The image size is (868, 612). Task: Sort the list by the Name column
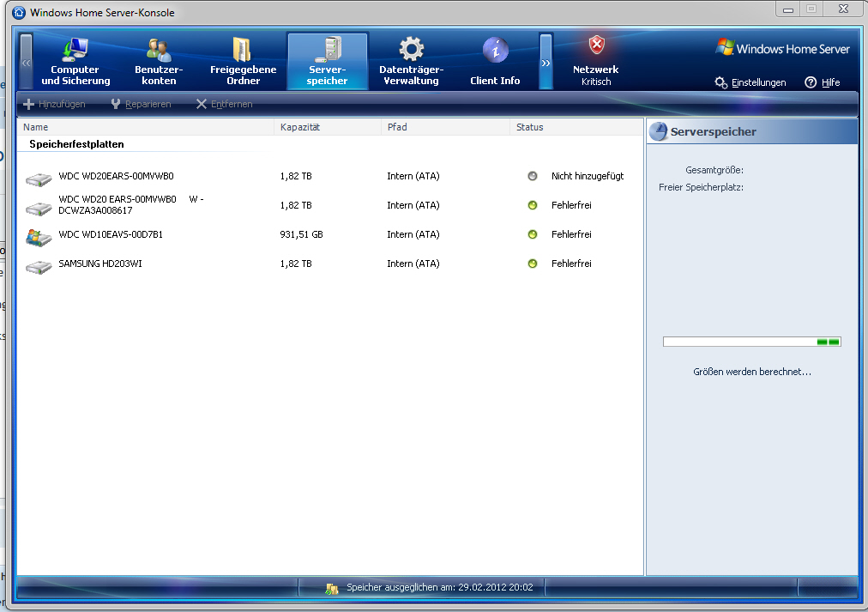point(146,127)
